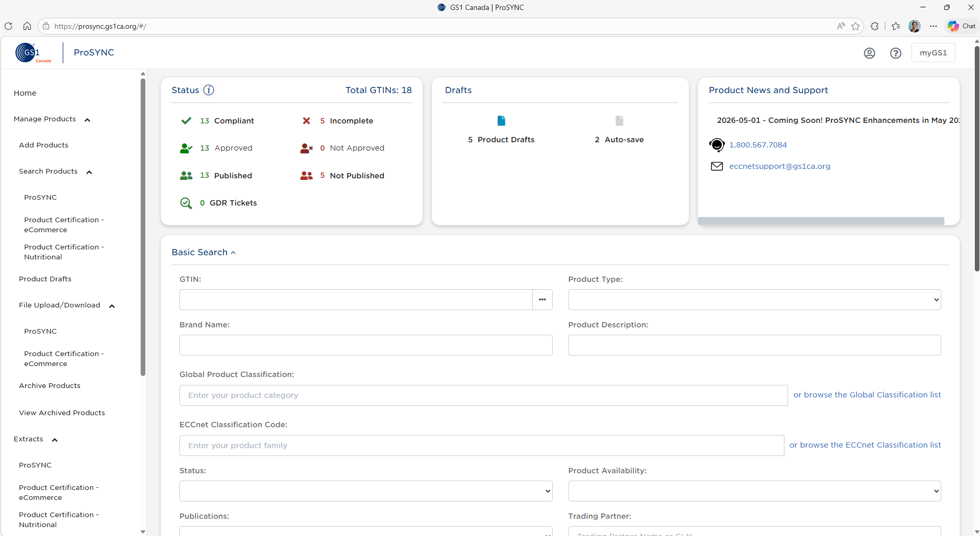
Task: Open the Product Type dropdown
Action: (755, 300)
